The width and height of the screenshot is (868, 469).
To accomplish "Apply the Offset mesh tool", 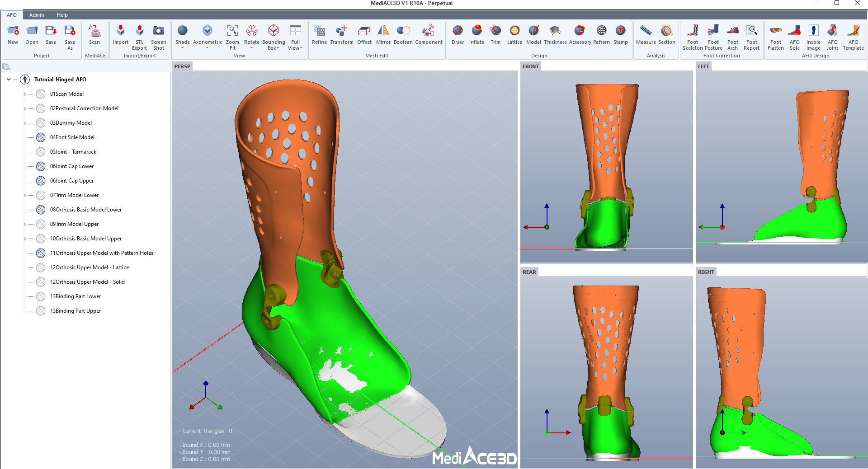I will coord(364,35).
